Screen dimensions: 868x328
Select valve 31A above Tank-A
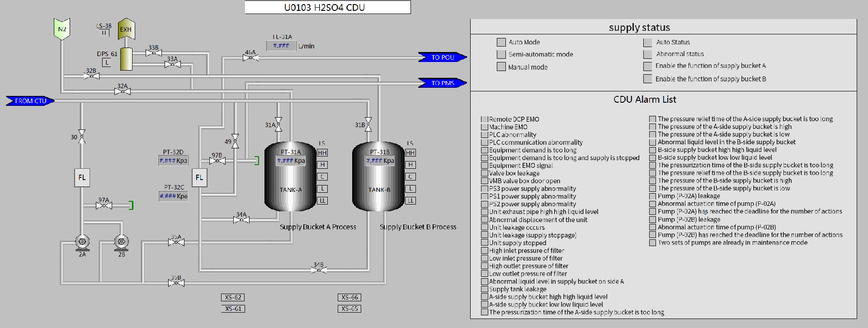(x=278, y=124)
